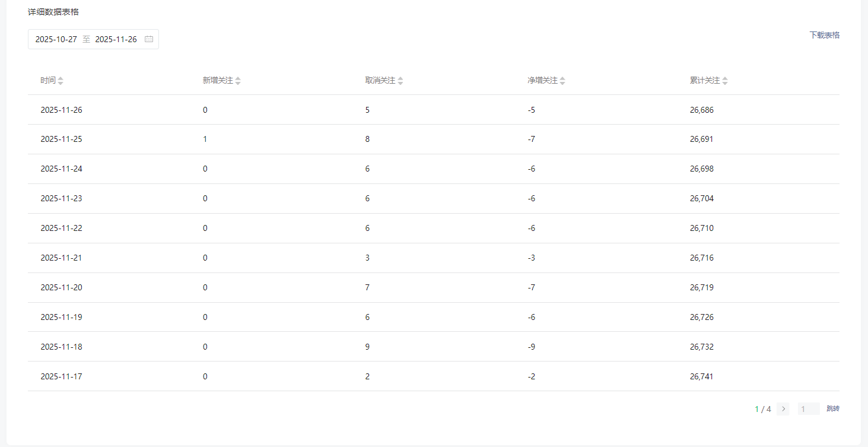Click the 下载表格 link
Viewport: 868px width, 447px height.
(x=824, y=35)
